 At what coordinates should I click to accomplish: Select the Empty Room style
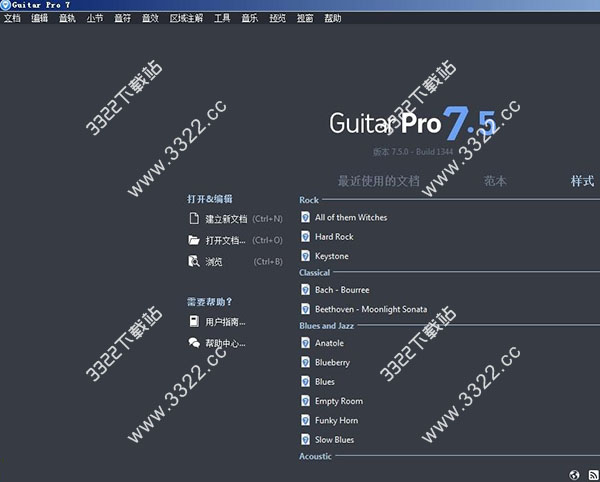[x=339, y=401]
